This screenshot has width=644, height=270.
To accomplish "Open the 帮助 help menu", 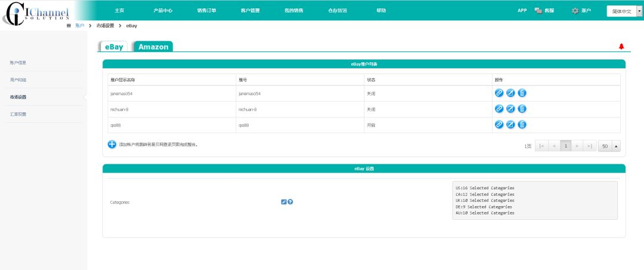I will point(381,11).
